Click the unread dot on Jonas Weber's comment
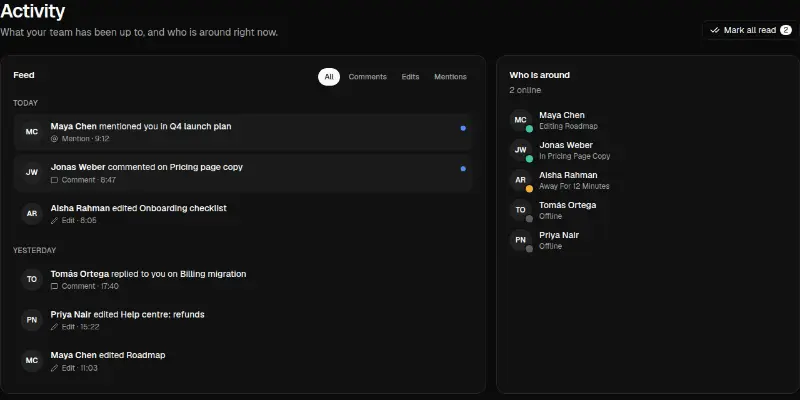Image resolution: width=800 pixels, height=400 pixels. (463, 169)
